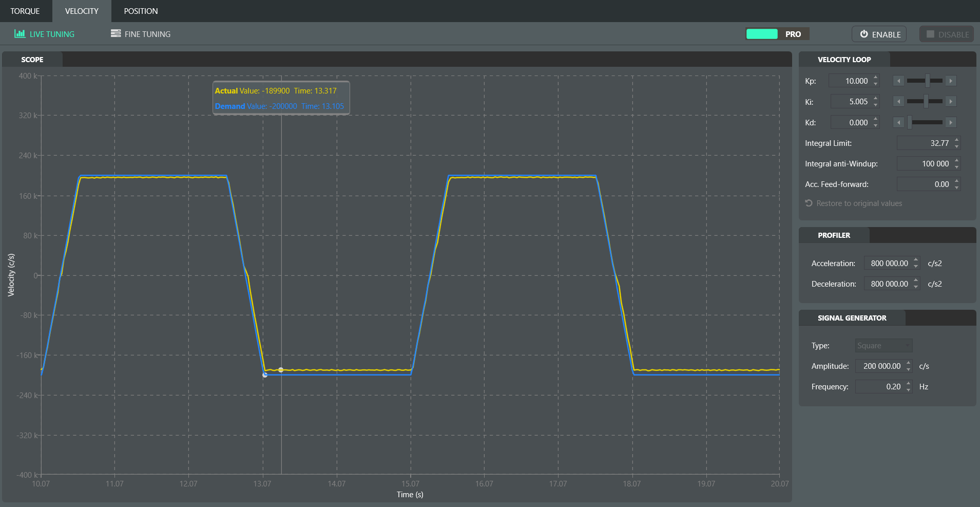Click Kp slider left arrow
This screenshot has height=507, width=980.
[898, 81]
